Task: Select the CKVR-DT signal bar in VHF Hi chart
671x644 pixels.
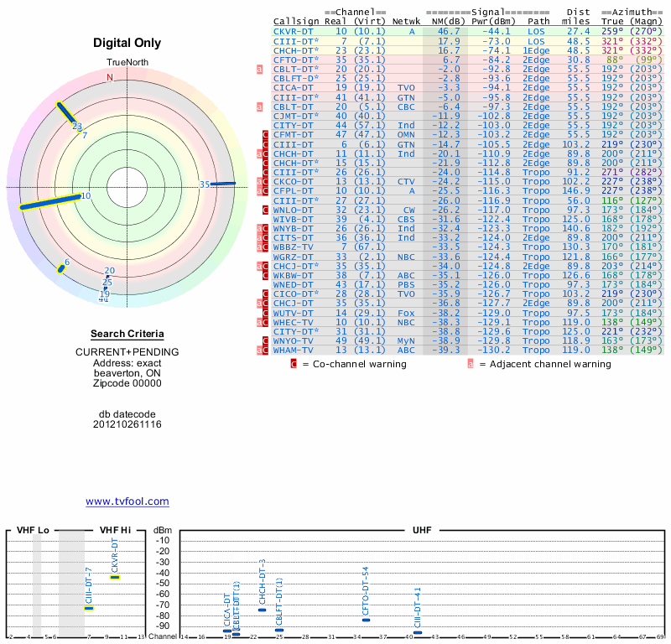Action: point(115,577)
